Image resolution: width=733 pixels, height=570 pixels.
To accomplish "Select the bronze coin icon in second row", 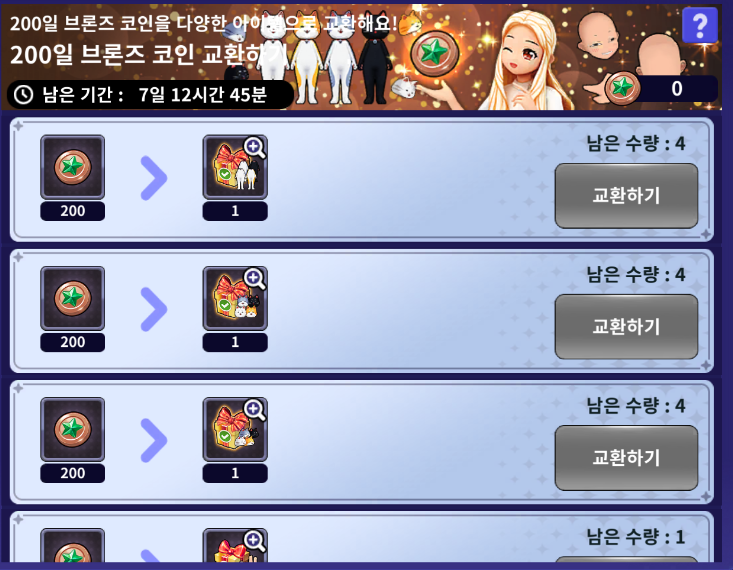I will tap(72, 298).
